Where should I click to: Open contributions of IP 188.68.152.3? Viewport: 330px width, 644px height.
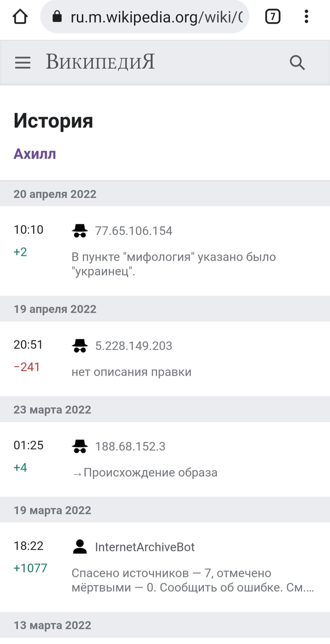(130, 446)
